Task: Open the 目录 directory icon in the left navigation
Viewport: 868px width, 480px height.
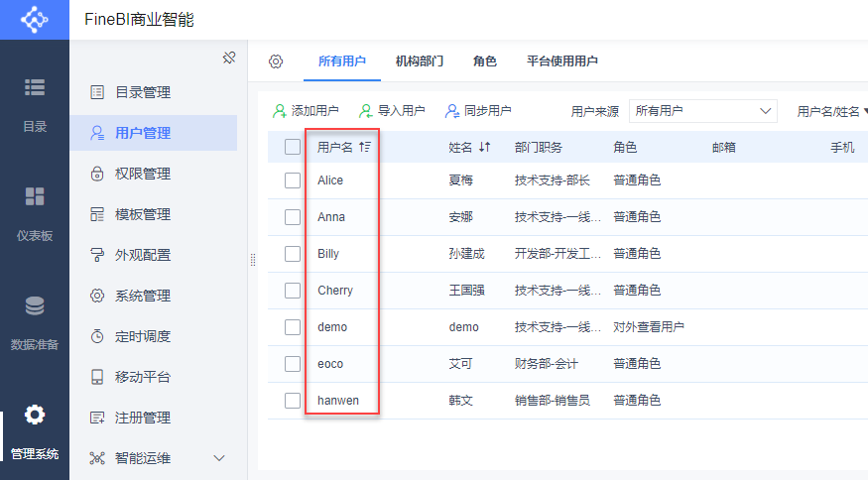Action: pos(35,87)
